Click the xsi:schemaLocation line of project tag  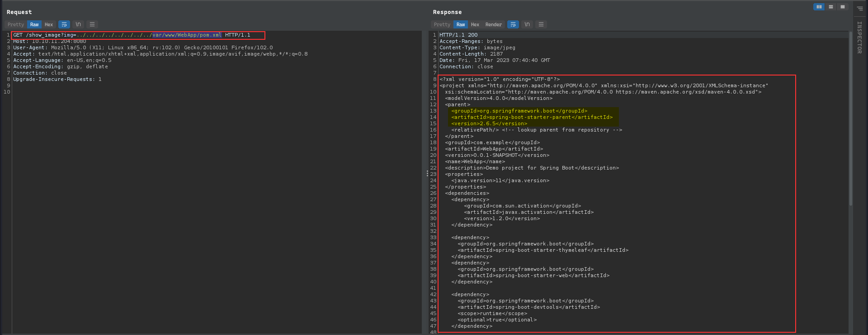click(x=603, y=92)
